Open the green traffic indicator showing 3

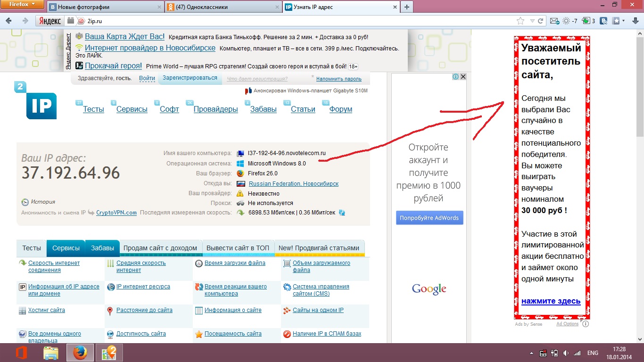(588, 21)
